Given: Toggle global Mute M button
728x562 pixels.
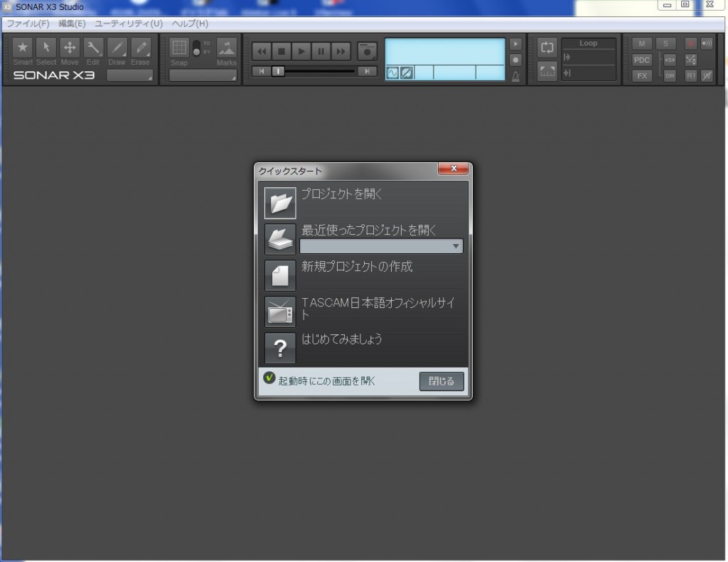Looking at the screenshot, I should (642, 43).
